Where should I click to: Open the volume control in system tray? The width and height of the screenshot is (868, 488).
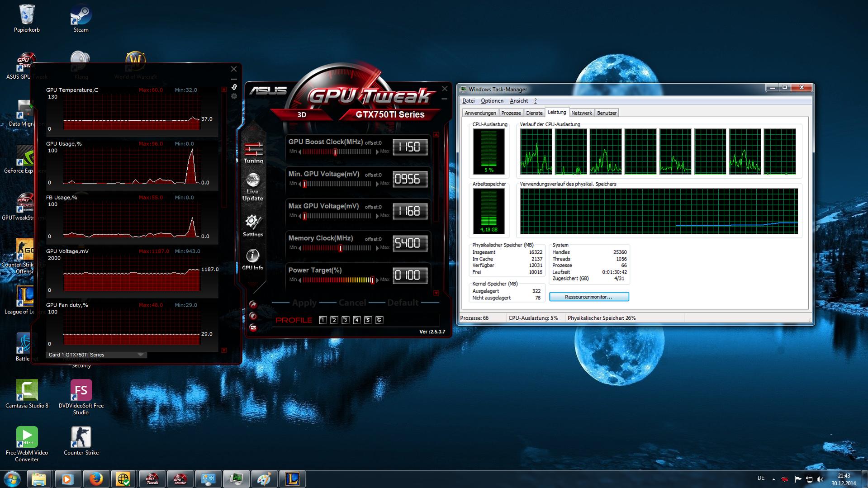820,479
